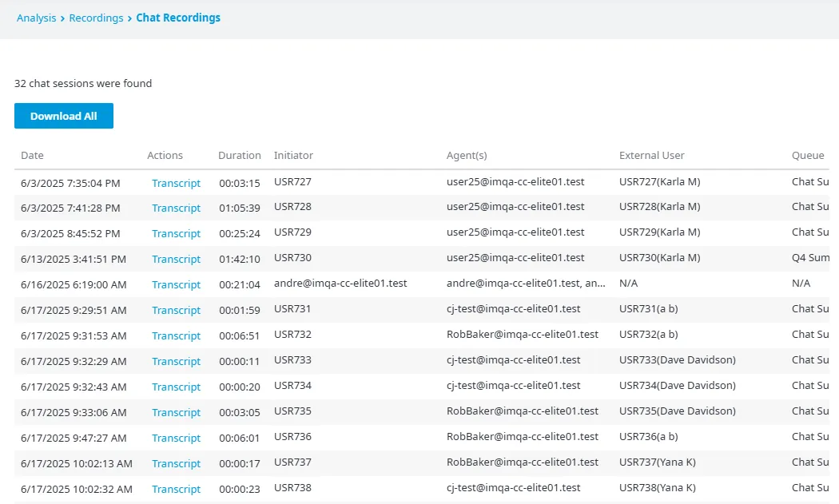Select the agent cj-test@imqa-cc-elite01.test for USR738
839x504 pixels.
[514, 487]
